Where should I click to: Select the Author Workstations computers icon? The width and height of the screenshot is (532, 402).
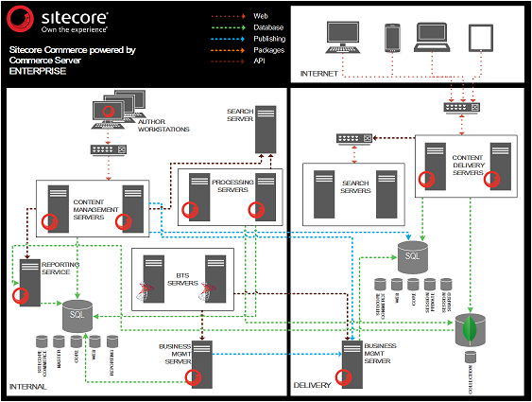(118, 110)
